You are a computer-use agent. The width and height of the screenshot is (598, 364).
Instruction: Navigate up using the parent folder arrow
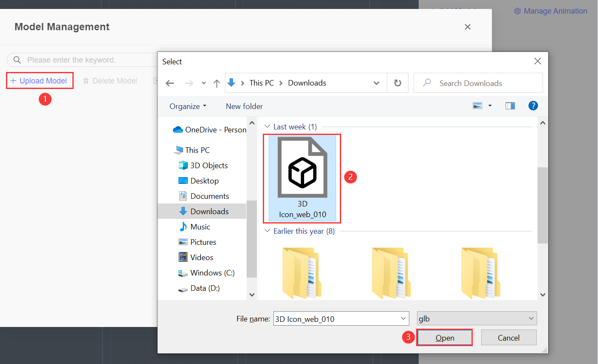[x=216, y=83]
